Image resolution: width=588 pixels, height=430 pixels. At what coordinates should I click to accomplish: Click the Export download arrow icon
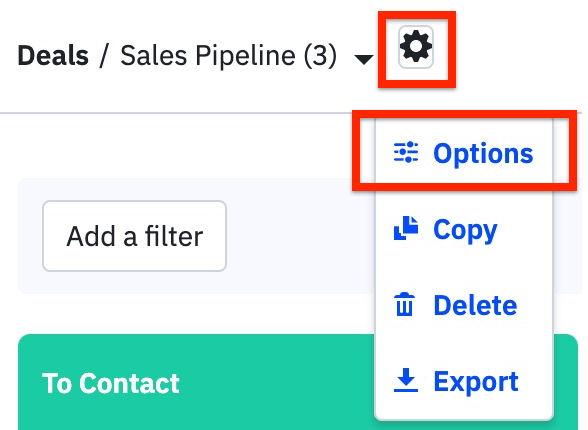tap(406, 380)
